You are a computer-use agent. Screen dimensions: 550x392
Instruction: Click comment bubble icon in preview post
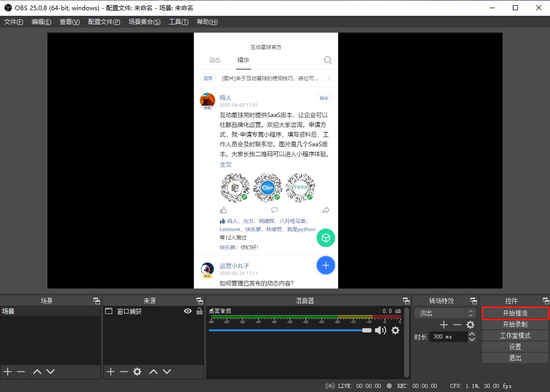coord(274,210)
